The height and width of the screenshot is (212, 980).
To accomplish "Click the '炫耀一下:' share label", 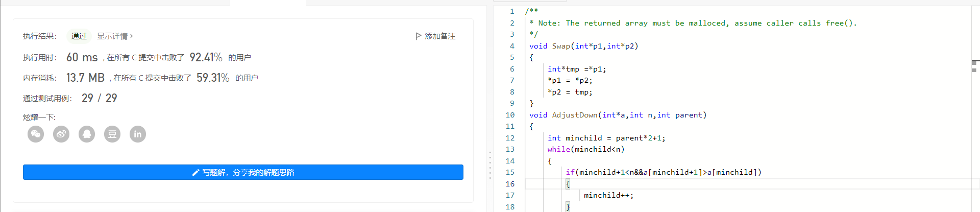I will pyautogui.click(x=39, y=117).
